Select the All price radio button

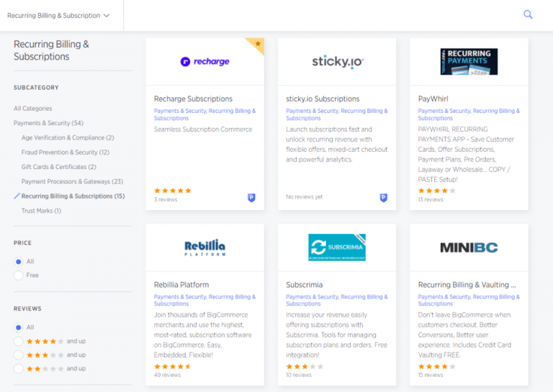coord(18,262)
